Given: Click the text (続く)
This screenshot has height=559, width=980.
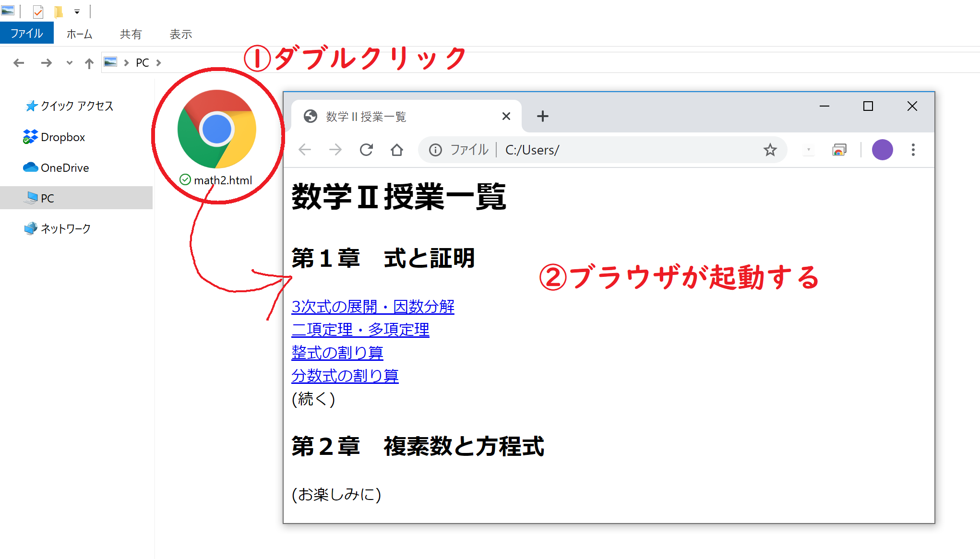Looking at the screenshot, I should [313, 399].
